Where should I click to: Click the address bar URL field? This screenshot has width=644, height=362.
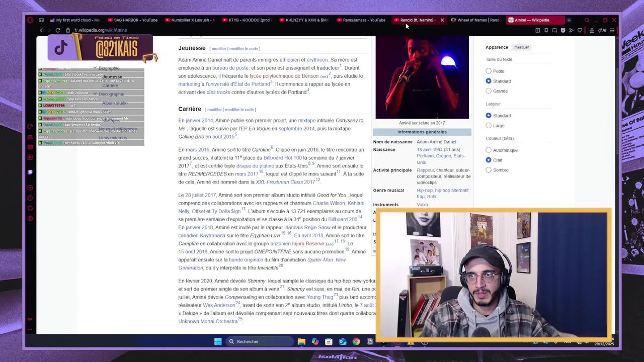(x=302, y=30)
